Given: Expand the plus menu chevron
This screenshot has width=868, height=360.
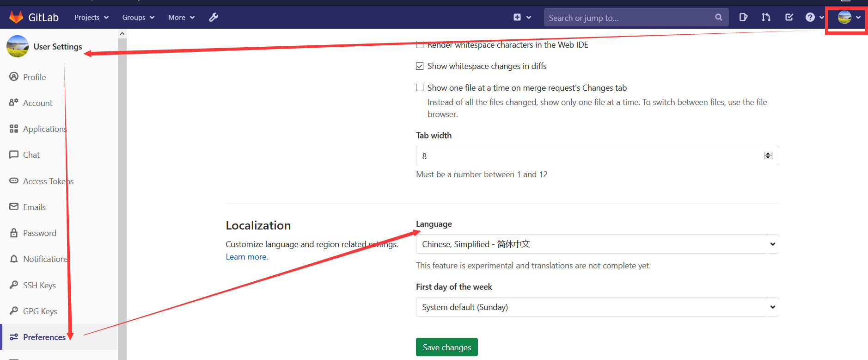Looking at the screenshot, I should click(x=529, y=18).
